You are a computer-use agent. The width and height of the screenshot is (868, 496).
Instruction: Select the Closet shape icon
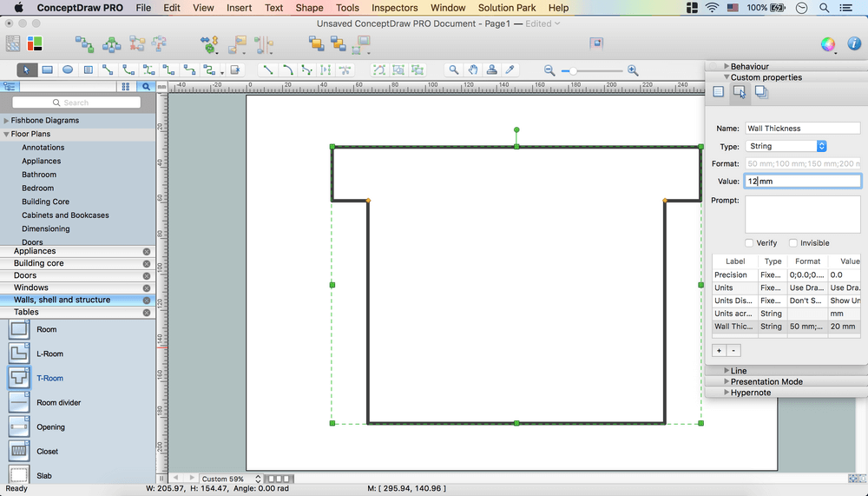point(19,451)
